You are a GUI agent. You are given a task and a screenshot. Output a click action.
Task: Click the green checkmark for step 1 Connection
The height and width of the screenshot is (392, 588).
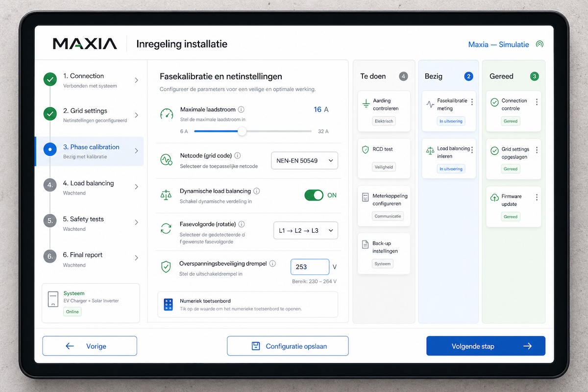coord(49,79)
